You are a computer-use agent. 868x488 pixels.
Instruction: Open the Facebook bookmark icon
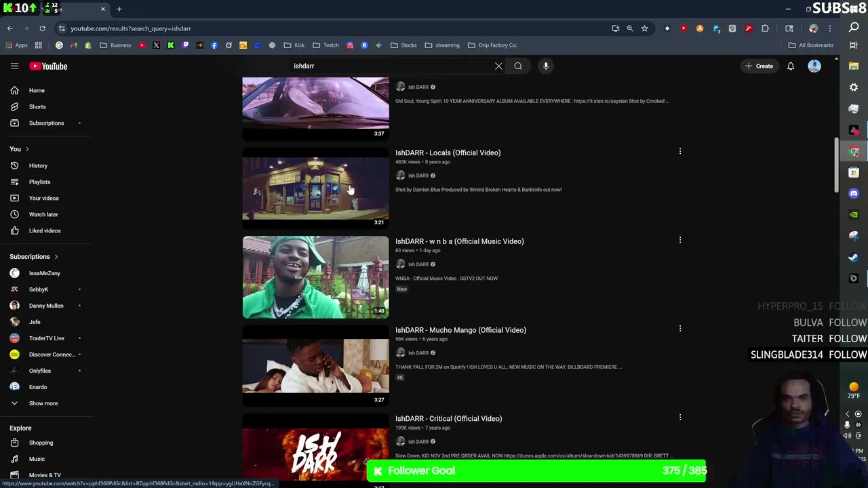(x=214, y=45)
